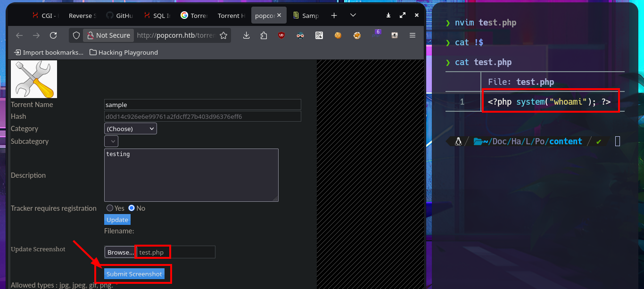This screenshot has width=644, height=289.
Task: Click 'File: test.php' header in terminal
Action: (x=521, y=82)
